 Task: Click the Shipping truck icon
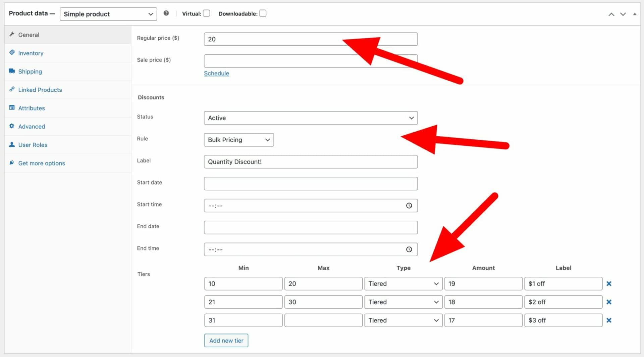(x=12, y=71)
